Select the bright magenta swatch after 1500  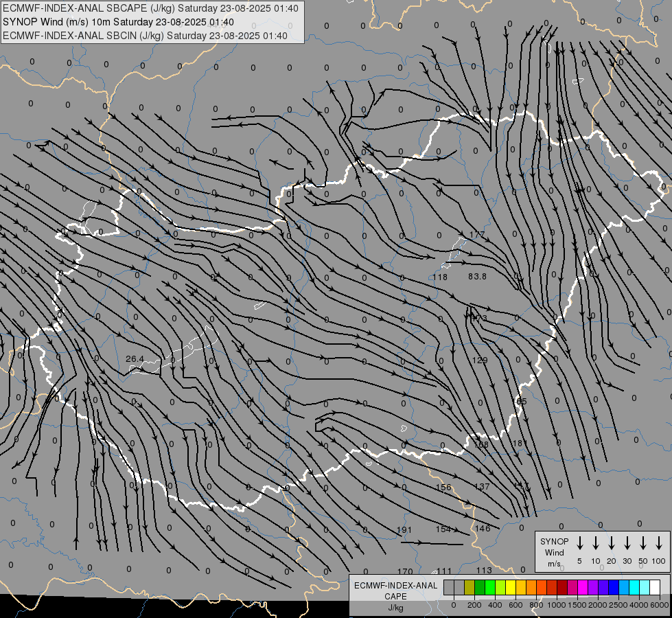coord(583,587)
